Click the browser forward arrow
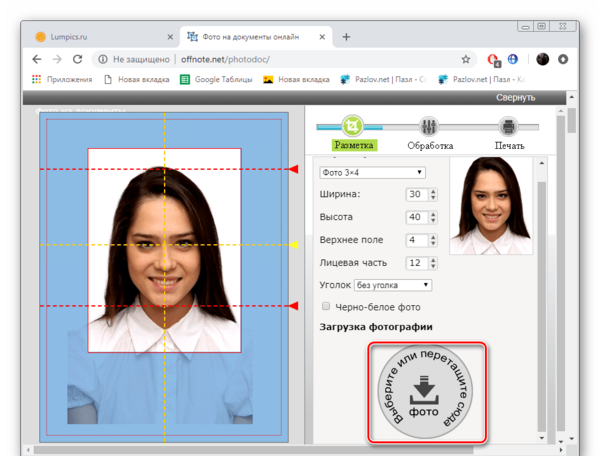 (57, 59)
